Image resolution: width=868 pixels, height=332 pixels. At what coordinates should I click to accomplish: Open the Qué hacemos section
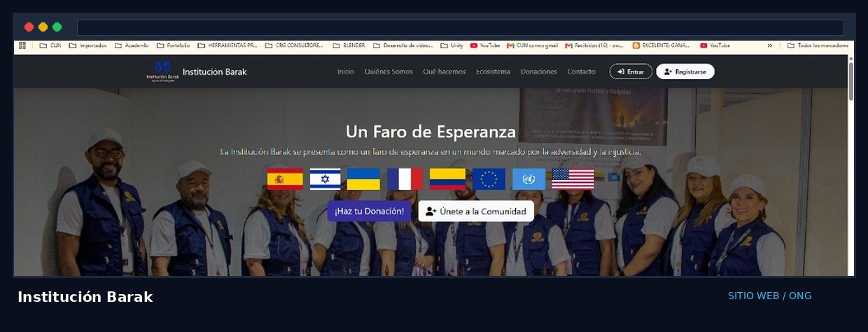[444, 71]
